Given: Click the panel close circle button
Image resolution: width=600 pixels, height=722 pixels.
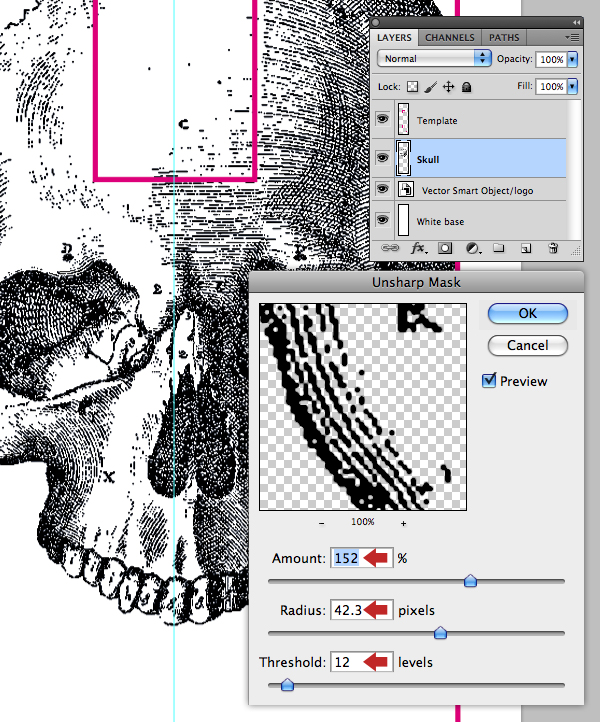Looking at the screenshot, I should pos(376,23).
